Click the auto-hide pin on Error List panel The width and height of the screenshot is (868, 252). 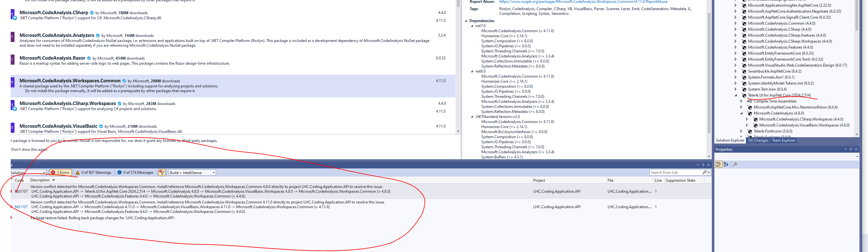point(703,165)
